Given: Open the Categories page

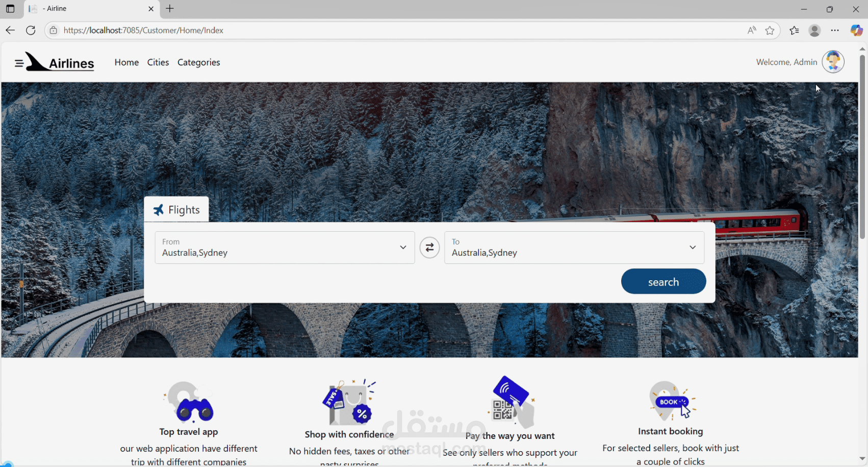Looking at the screenshot, I should (x=199, y=62).
